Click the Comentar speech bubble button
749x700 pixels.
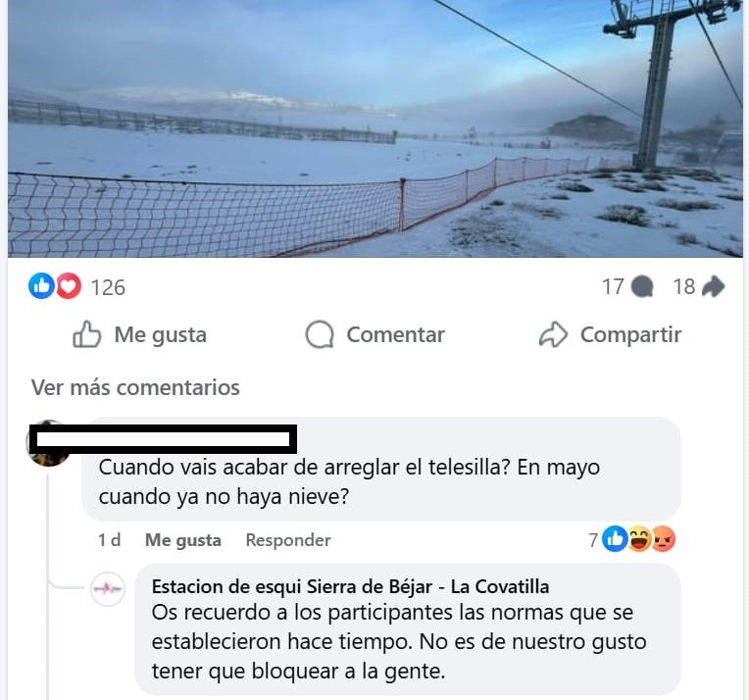374,334
